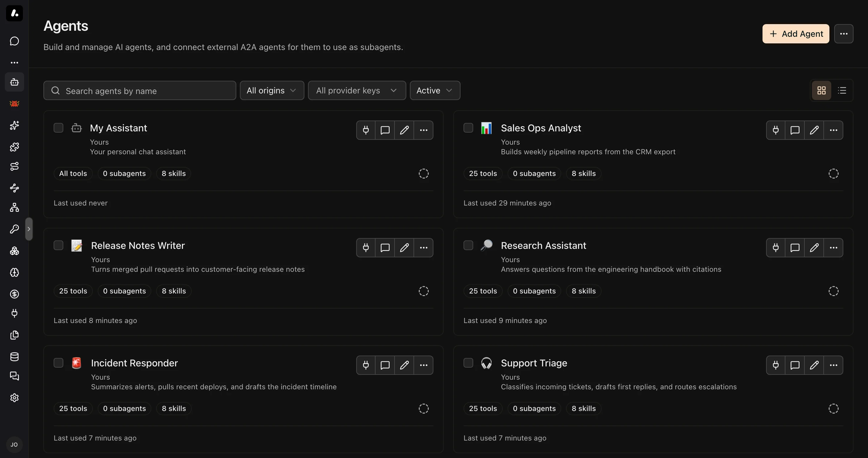The image size is (868, 458).
Task: Edit the Release Notes Writer agent
Action: pos(404,247)
